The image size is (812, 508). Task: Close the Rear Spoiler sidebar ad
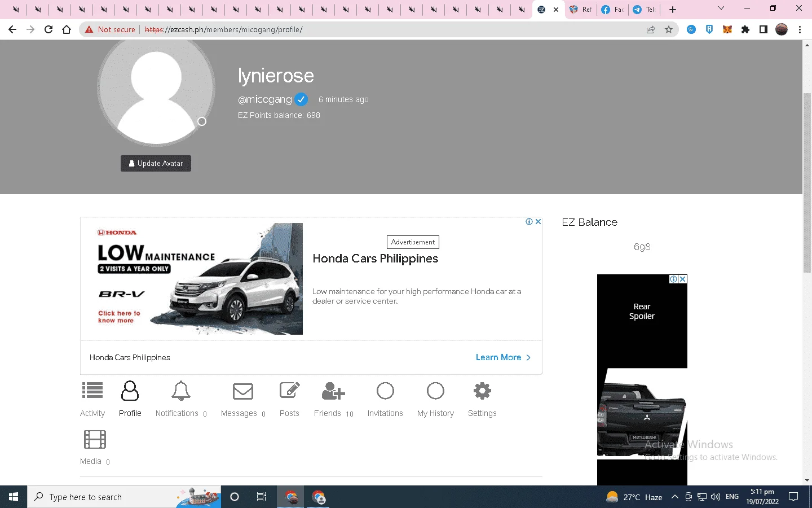tap(683, 279)
